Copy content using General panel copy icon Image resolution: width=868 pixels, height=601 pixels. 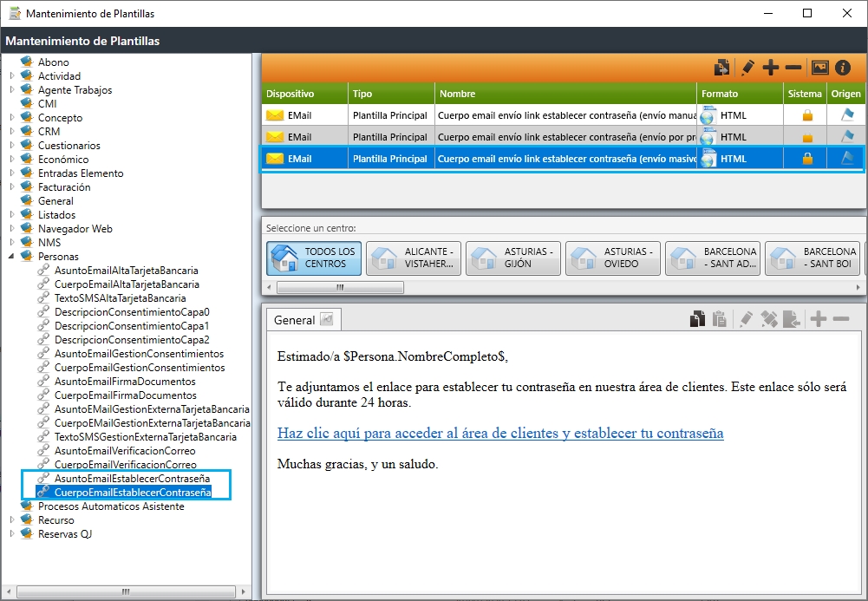pos(697,319)
